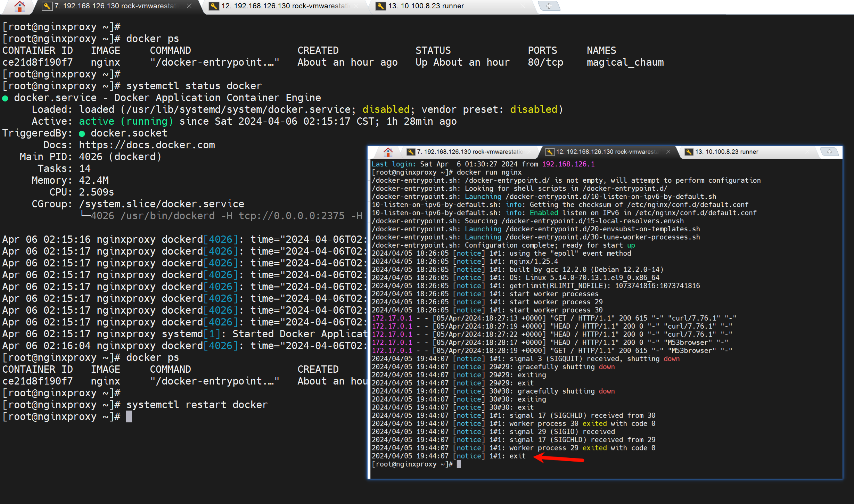Click the inset terminal's final prompt cursor

[459, 464]
